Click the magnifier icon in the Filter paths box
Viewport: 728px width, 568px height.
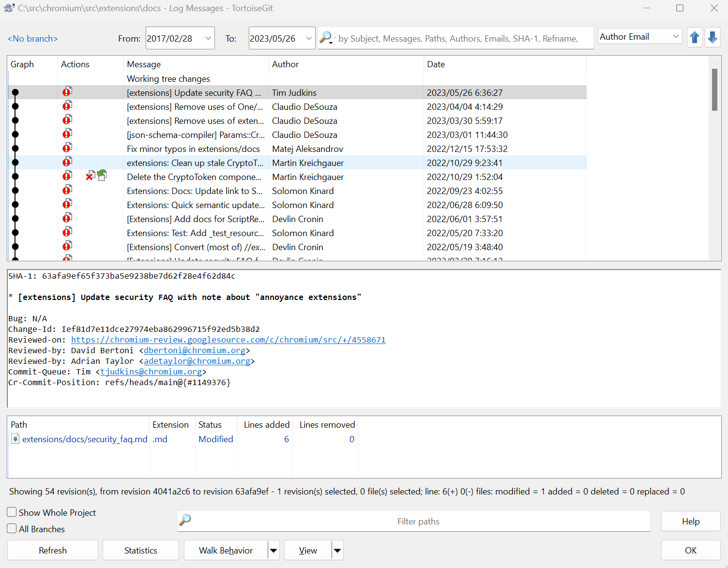[x=185, y=521]
